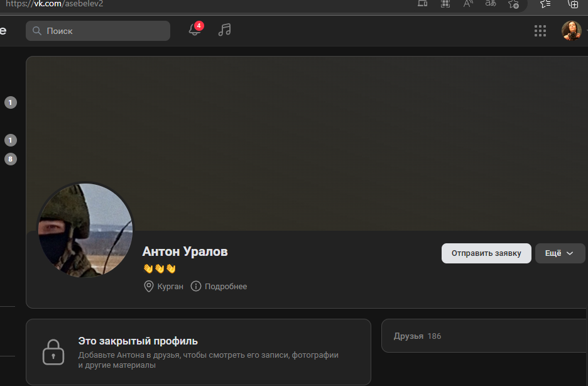The width and height of the screenshot is (588, 386).
Task: Click the account avatar in the header
Action: (571, 30)
